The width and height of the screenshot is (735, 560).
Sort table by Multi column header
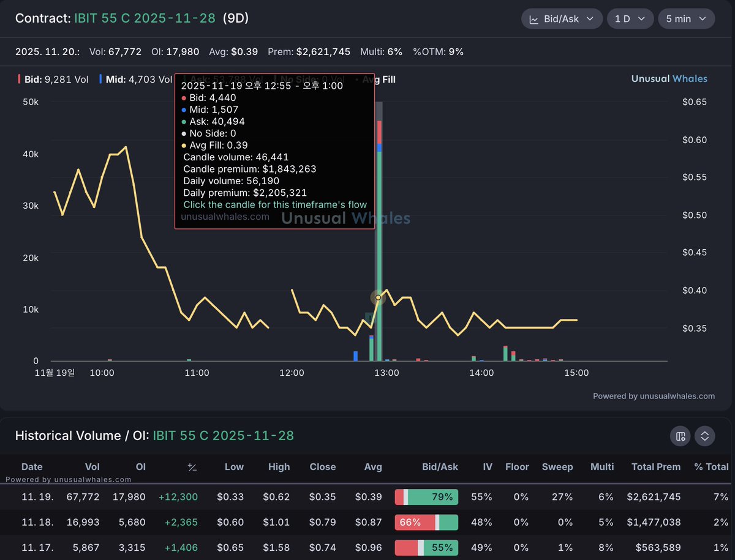[x=602, y=466]
